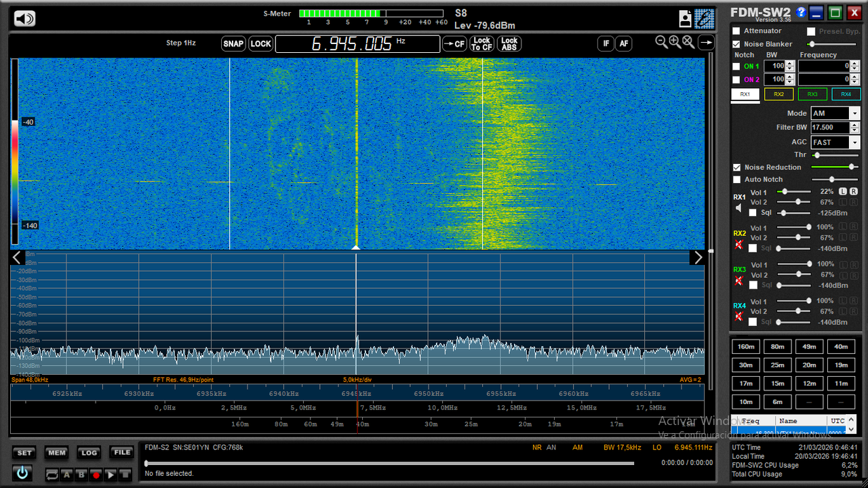Click the zoom out magnifier icon
Viewport: 868px width, 488px height.
[x=662, y=42]
